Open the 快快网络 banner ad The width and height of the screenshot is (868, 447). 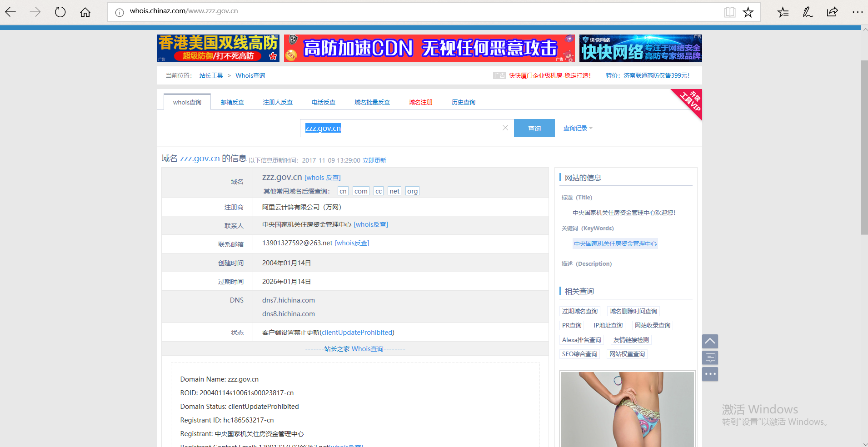tap(641, 48)
